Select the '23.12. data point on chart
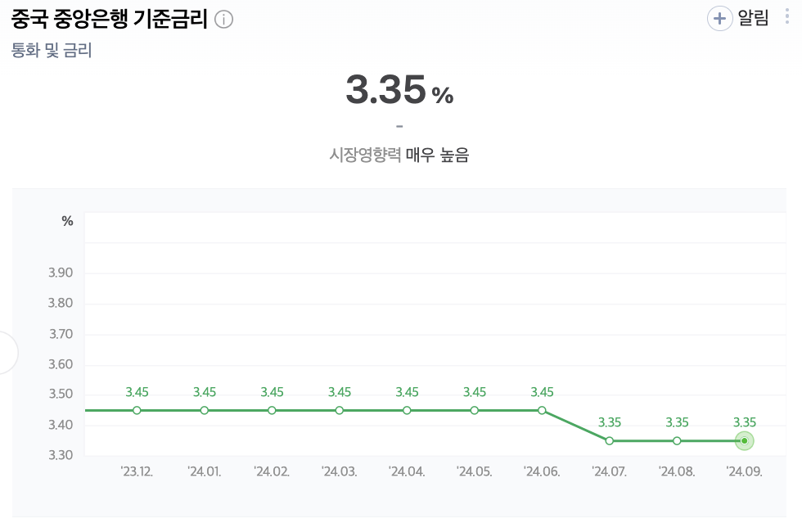 pyautogui.click(x=137, y=410)
